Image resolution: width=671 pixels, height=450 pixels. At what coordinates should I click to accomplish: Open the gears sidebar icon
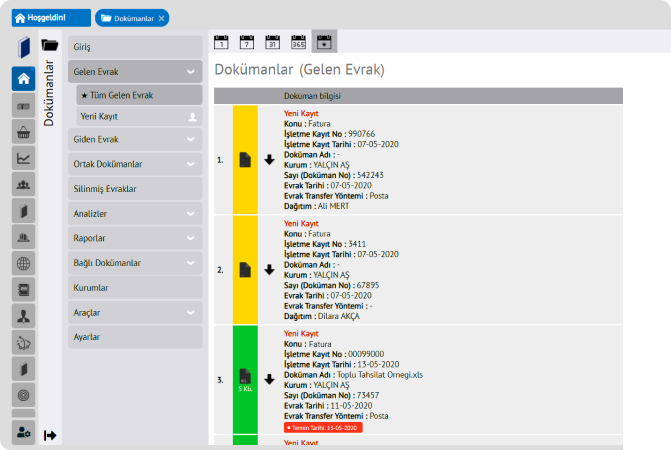[24, 343]
